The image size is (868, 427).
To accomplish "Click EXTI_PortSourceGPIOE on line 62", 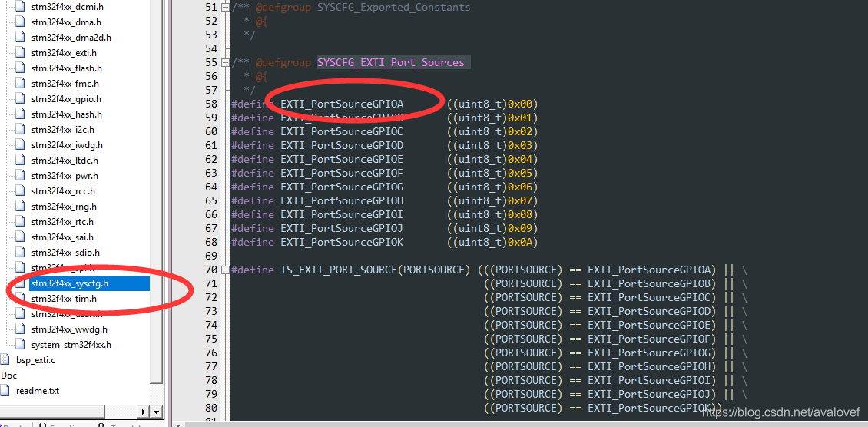I will point(342,159).
